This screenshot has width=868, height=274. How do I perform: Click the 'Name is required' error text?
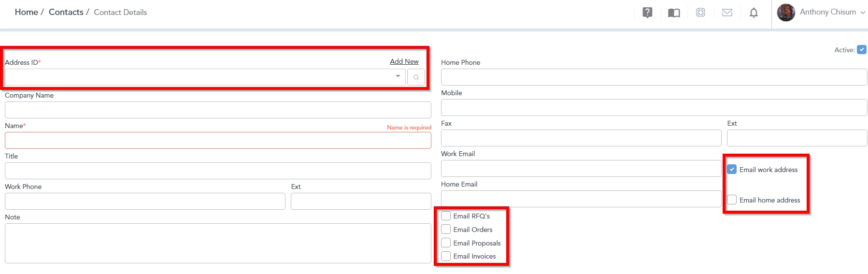[409, 128]
